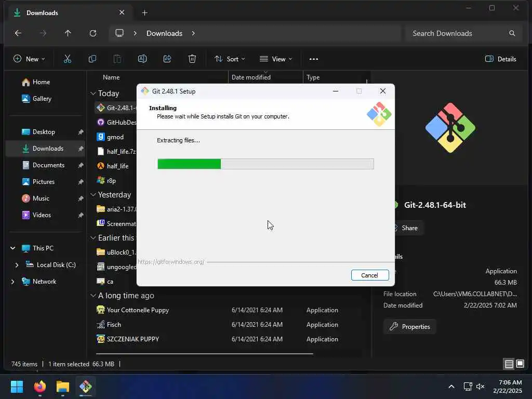This screenshot has height=399, width=532.
Task: Click the Paste clipboard icon
Action: tap(117, 59)
